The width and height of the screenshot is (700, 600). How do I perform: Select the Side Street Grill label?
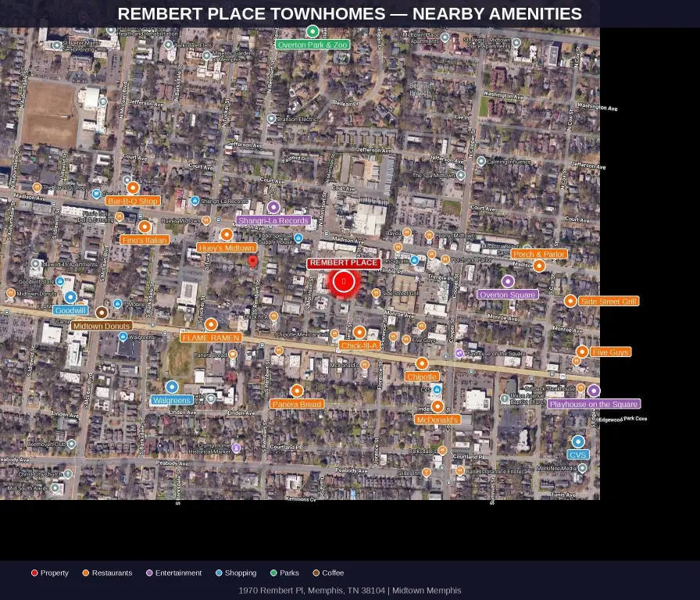coord(609,302)
